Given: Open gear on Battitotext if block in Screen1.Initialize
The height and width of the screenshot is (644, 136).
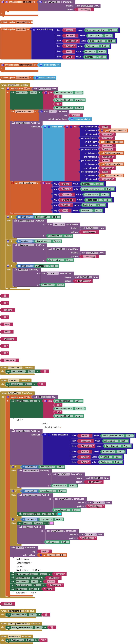Looking at the screenshot, I should click(x=8, y=266).
